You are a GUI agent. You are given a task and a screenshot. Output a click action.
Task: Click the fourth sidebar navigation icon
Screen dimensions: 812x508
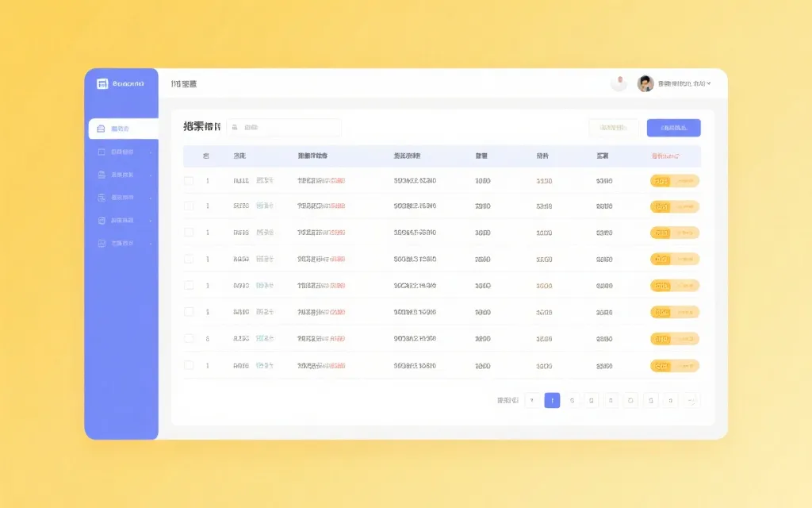coord(102,198)
